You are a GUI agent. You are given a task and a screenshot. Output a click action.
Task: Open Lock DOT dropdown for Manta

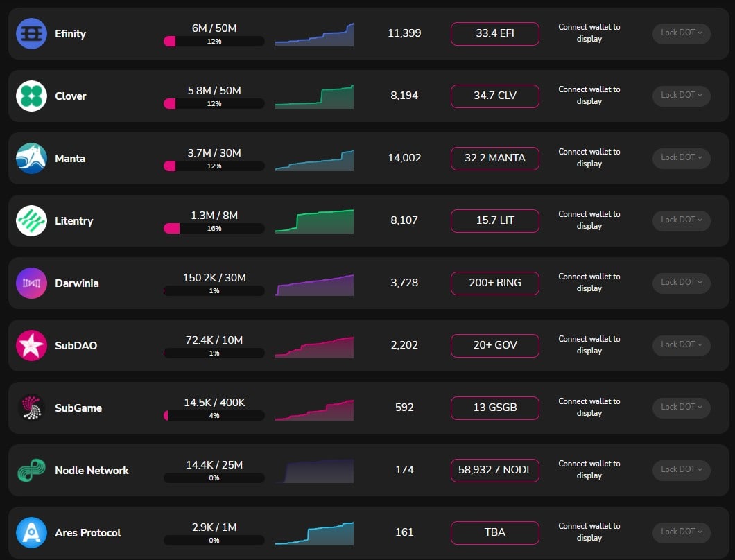coord(681,158)
